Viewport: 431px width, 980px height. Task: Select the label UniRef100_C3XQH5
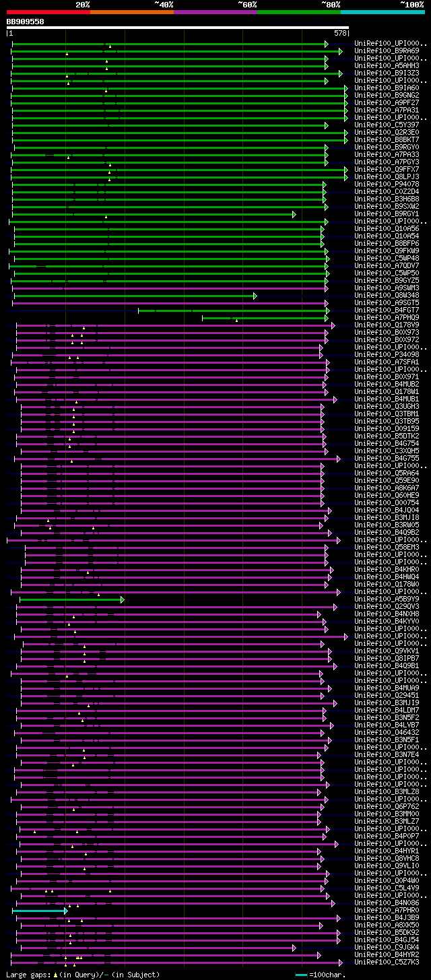click(387, 451)
